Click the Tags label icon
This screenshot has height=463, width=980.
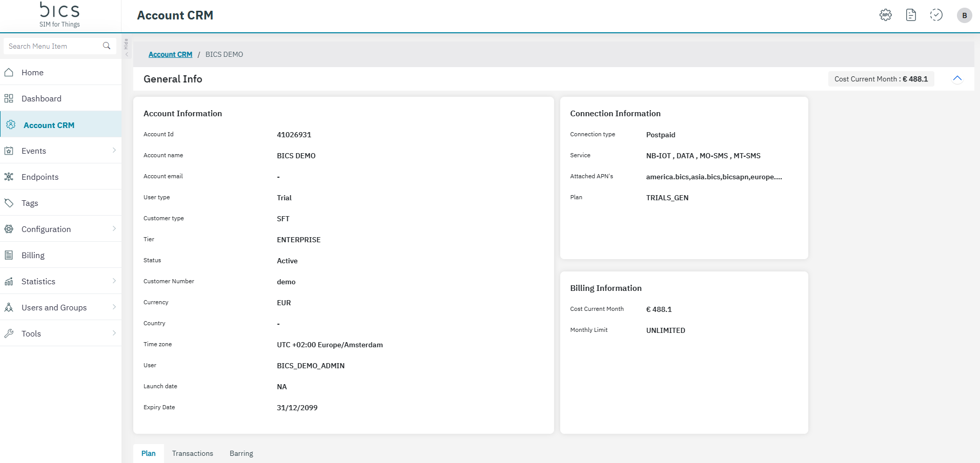(x=9, y=203)
